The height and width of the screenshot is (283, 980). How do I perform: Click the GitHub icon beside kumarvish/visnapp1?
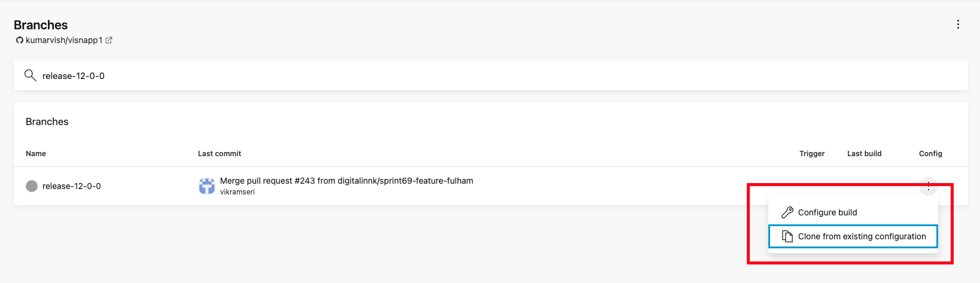[20, 40]
